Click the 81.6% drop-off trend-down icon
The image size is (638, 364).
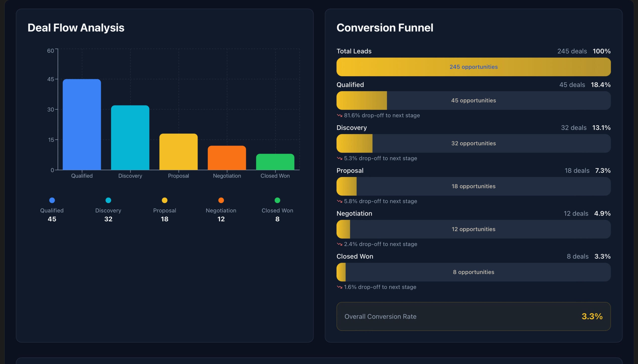click(x=339, y=116)
